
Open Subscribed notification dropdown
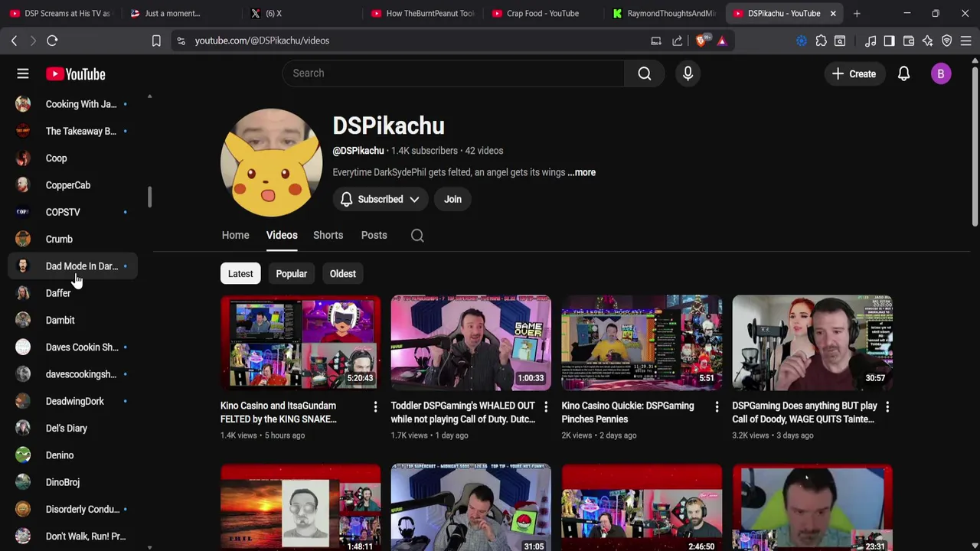pos(381,199)
